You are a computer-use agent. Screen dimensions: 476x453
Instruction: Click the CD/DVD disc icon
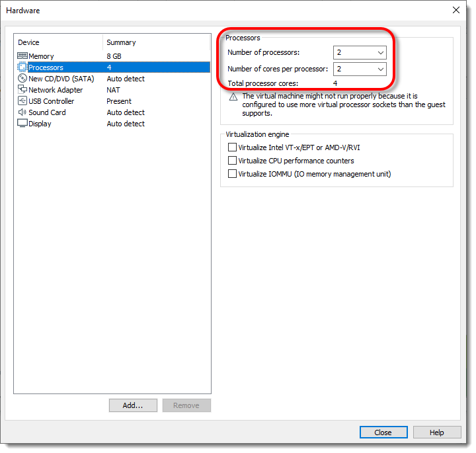pyautogui.click(x=22, y=78)
